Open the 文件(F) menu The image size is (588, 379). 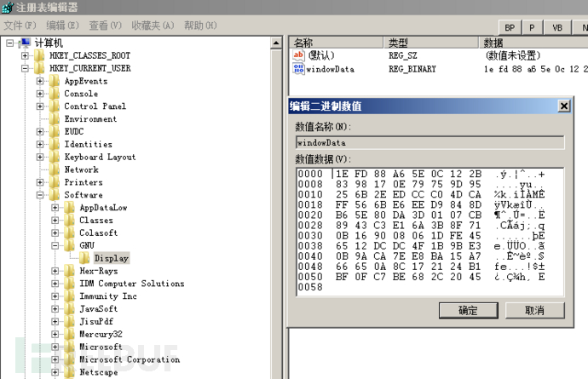pyautogui.click(x=20, y=26)
